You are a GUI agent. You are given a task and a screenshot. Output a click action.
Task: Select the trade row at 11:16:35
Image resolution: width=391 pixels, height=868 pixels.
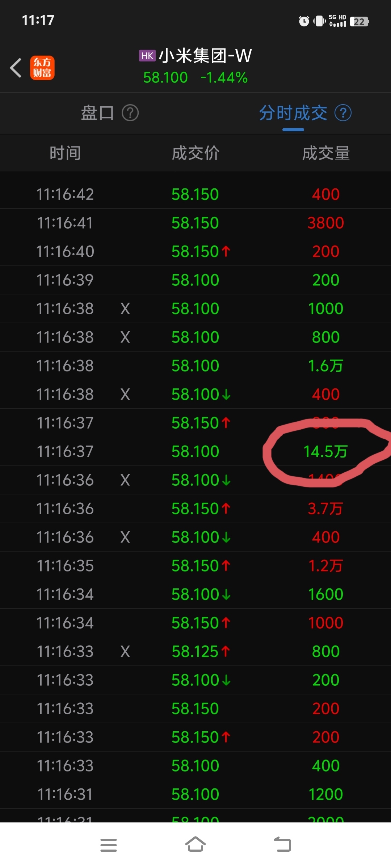pyautogui.click(x=195, y=566)
